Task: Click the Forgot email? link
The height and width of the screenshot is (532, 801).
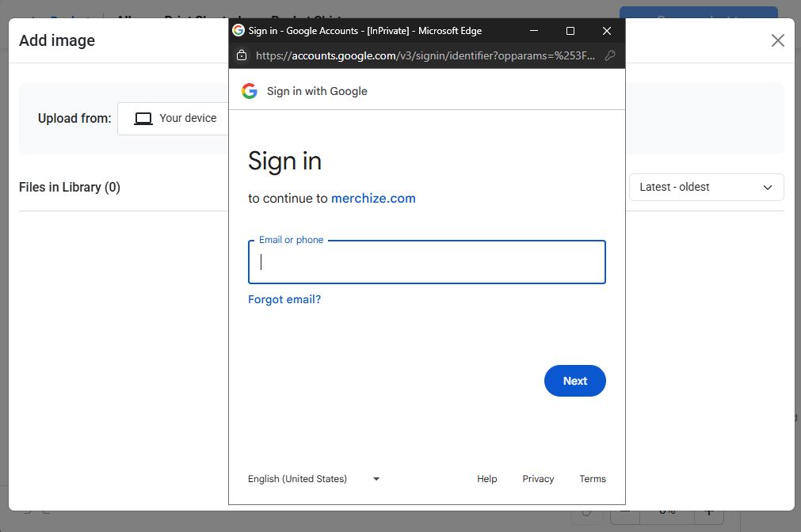Action: pyautogui.click(x=284, y=299)
